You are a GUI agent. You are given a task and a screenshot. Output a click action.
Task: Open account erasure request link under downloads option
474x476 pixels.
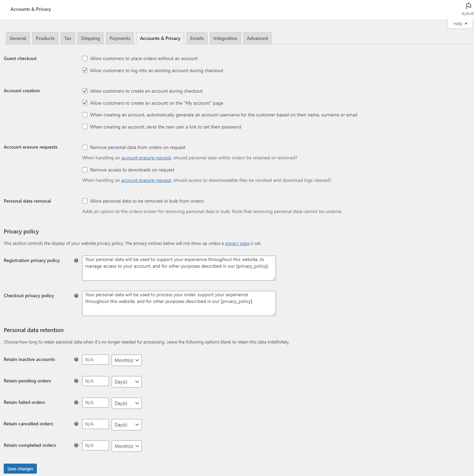click(x=146, y=180)
